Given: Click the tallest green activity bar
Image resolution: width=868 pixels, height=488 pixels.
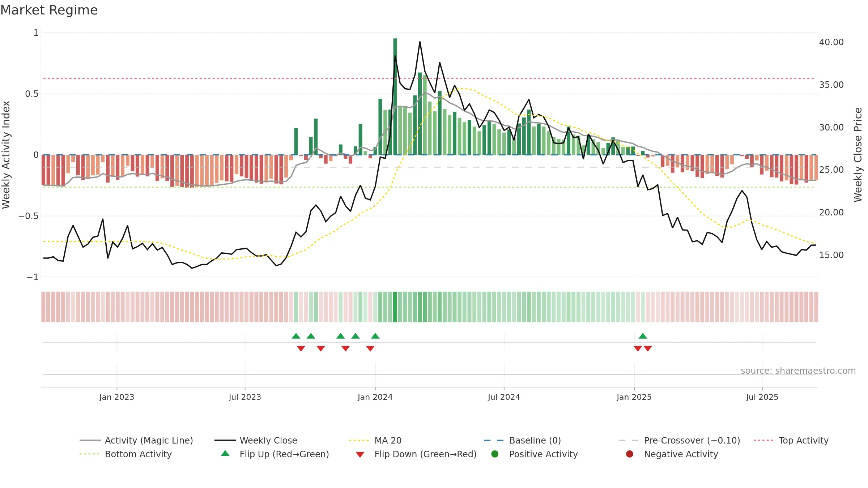Looking at the screenshot, I should click(x=395, y=97).
